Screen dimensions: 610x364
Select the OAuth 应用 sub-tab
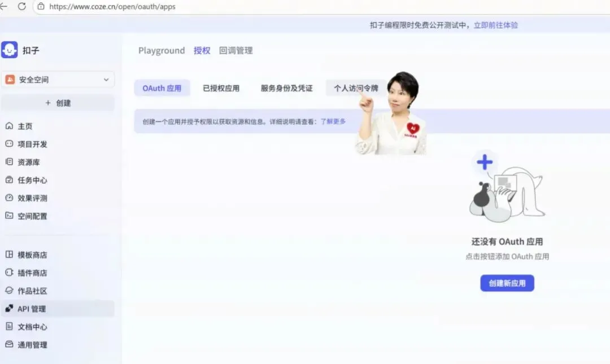pyautogui.click(x=162, y=88)
